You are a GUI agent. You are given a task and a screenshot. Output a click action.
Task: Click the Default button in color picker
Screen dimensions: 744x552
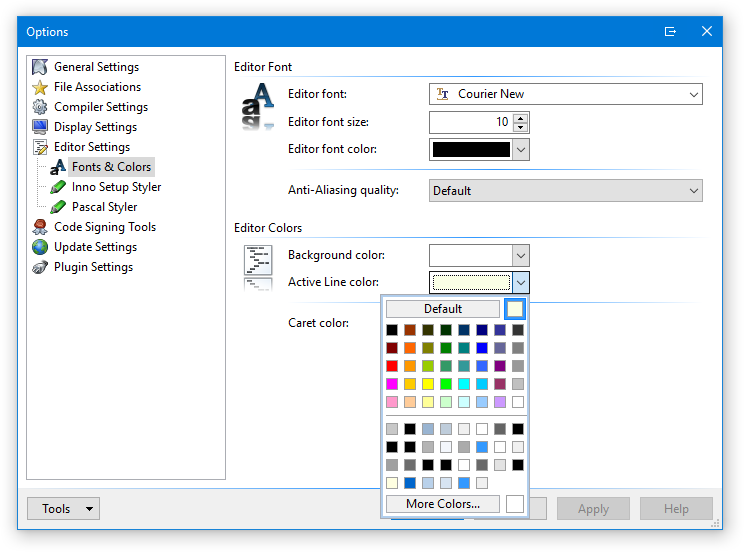443,309
